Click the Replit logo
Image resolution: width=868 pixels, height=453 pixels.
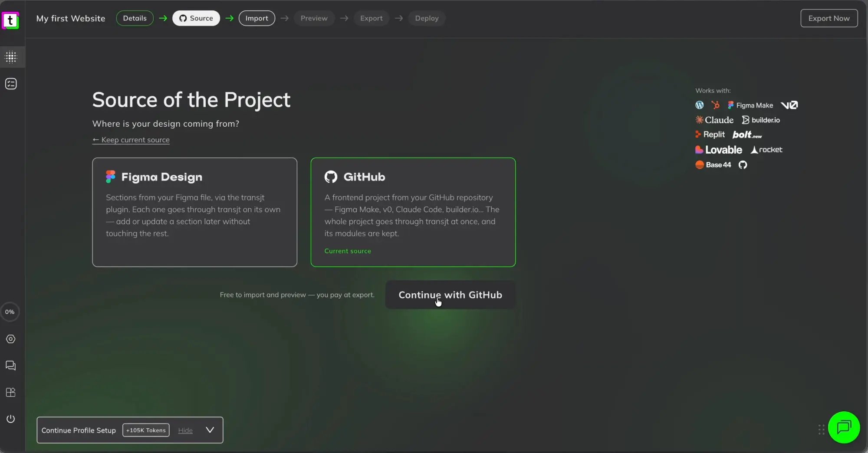[x=710, y=135]
